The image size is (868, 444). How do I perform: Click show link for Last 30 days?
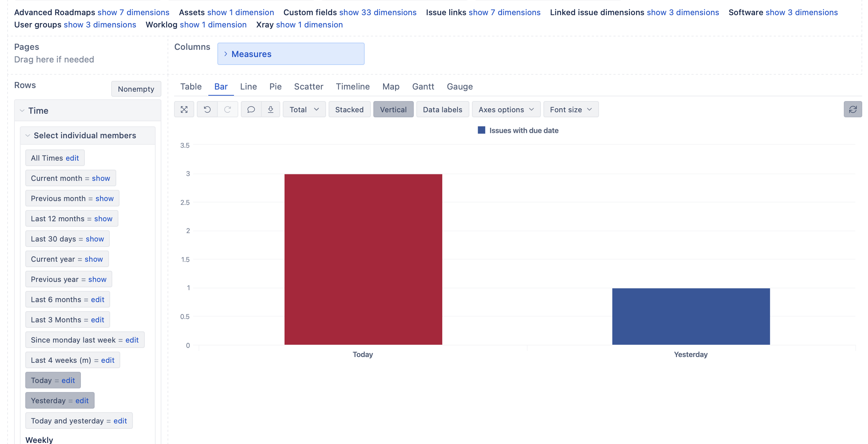click(95, 239)
